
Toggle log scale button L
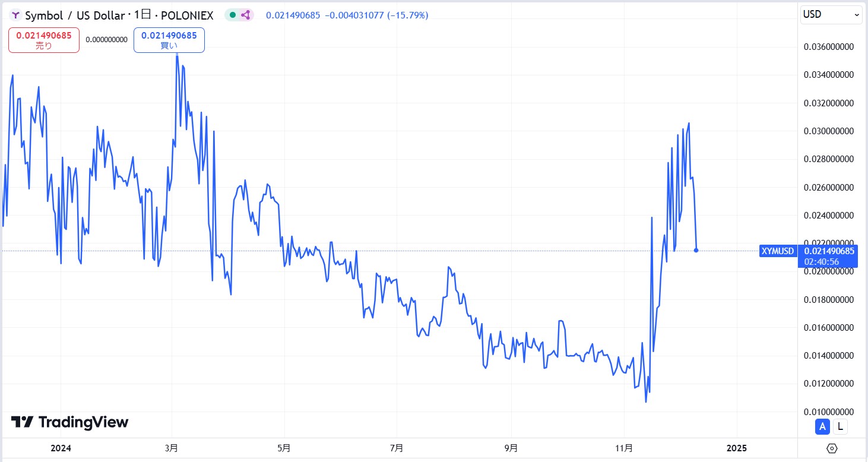[840, 426]
